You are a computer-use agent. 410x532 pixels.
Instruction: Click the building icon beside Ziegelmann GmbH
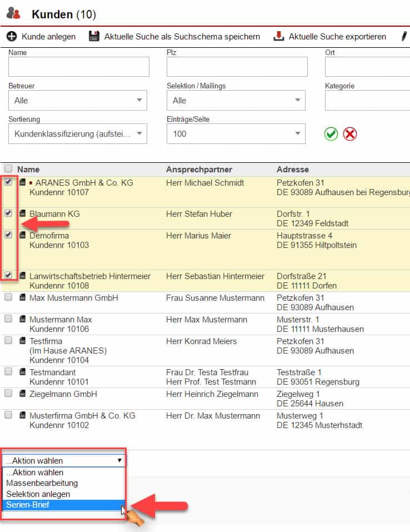tap(23, 394)
